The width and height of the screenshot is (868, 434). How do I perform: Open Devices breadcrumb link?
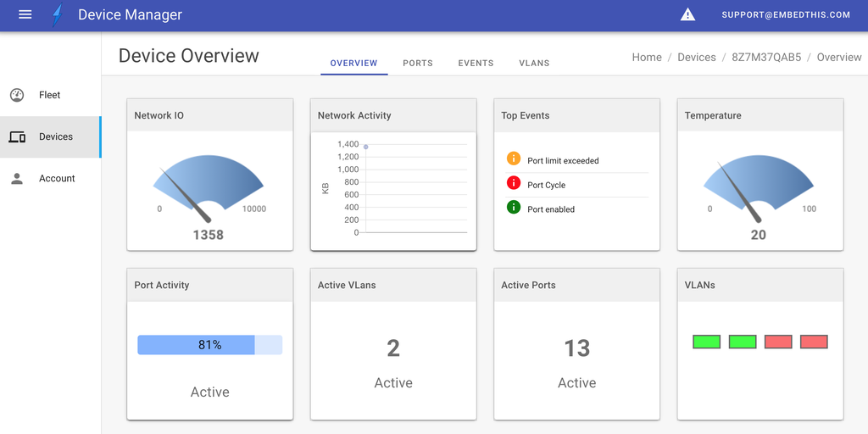point(697,58)
